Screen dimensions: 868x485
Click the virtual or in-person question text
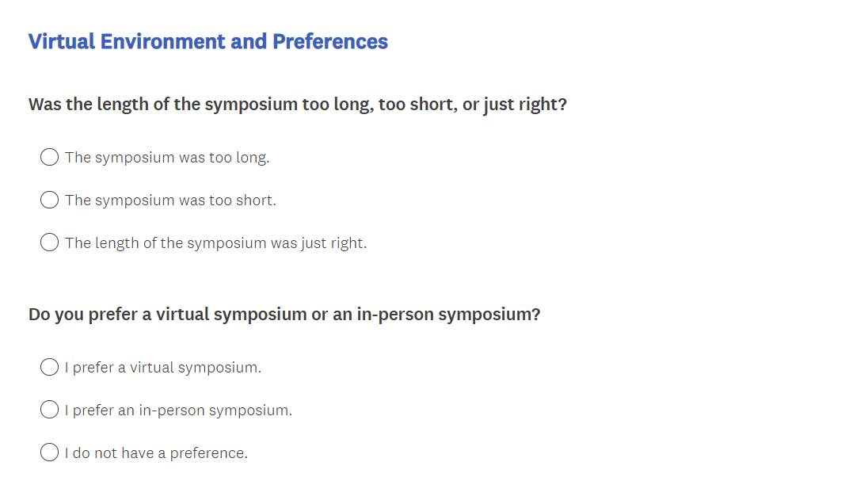click(x=284, y=315)
